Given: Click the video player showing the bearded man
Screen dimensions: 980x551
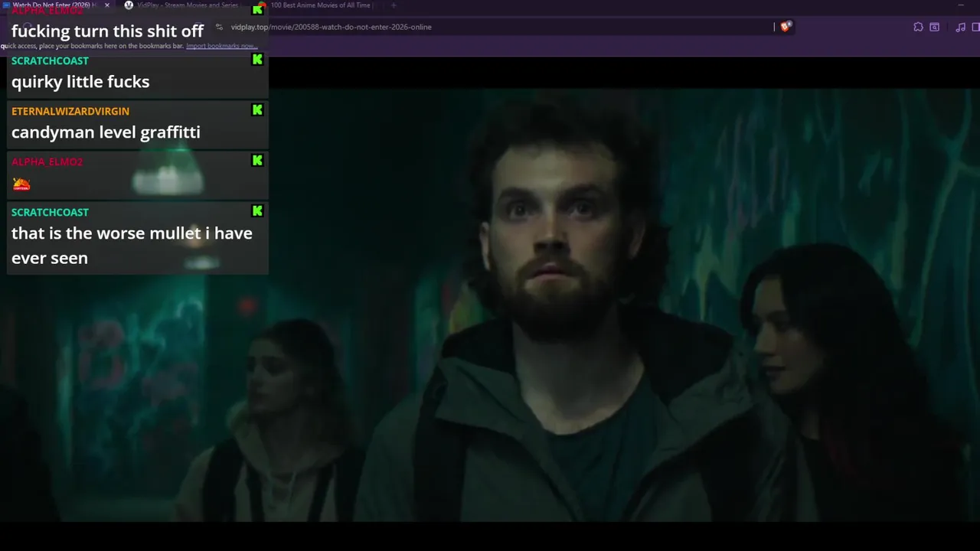Looking at the screenshot, I should tap(490, 305).
